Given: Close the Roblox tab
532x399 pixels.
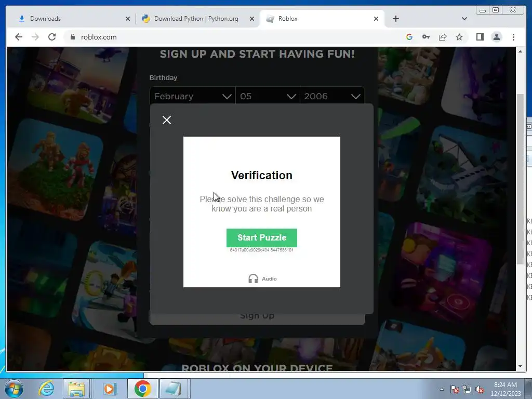Looking at the screenshot, I should pyautogui.click(x=376, y=19).
